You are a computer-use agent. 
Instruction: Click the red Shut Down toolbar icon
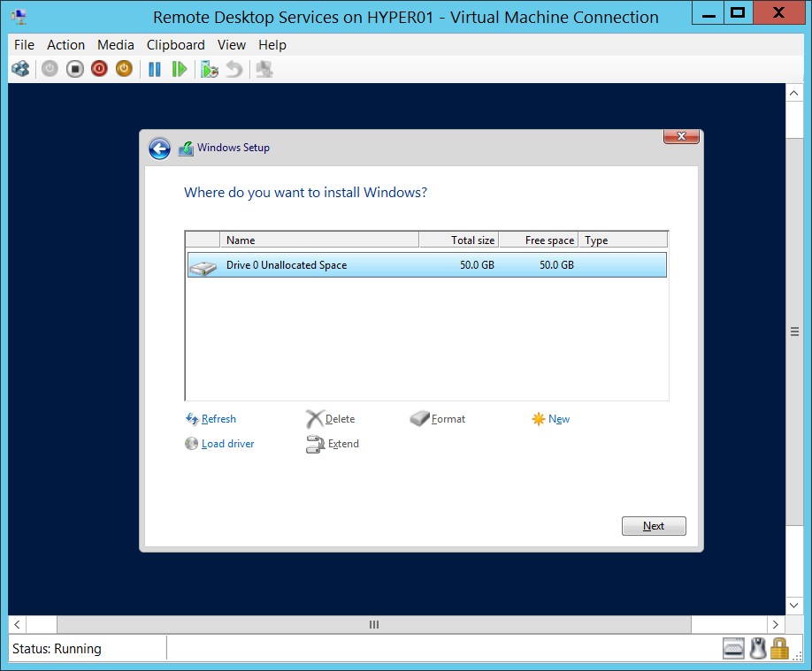coord(99,69)
